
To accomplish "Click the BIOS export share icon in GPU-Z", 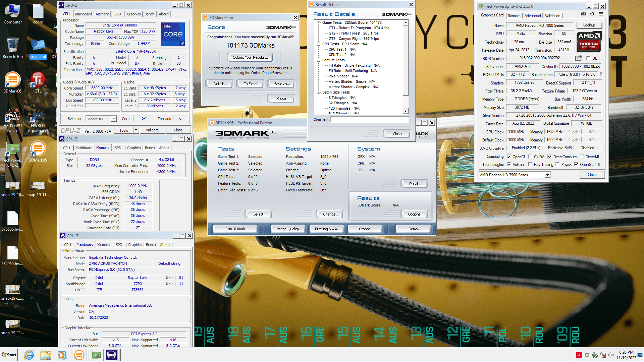I will pyautogui.click(x=579, y=58).
